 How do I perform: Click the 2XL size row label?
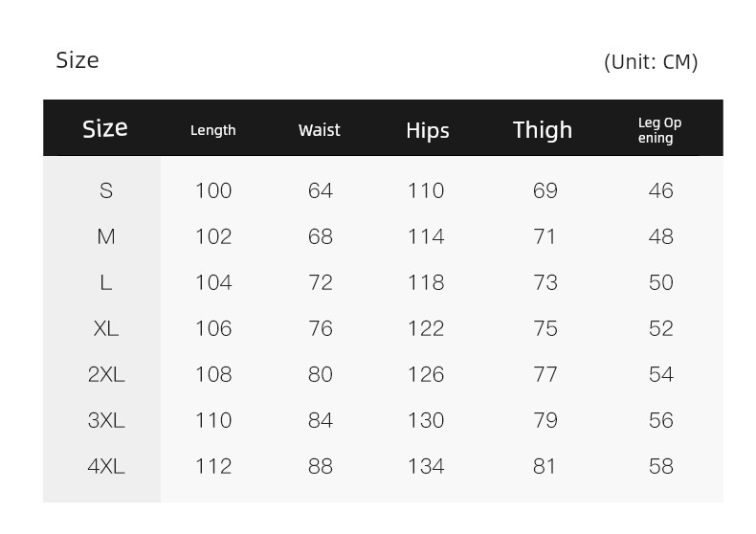(x=106, y=374)
